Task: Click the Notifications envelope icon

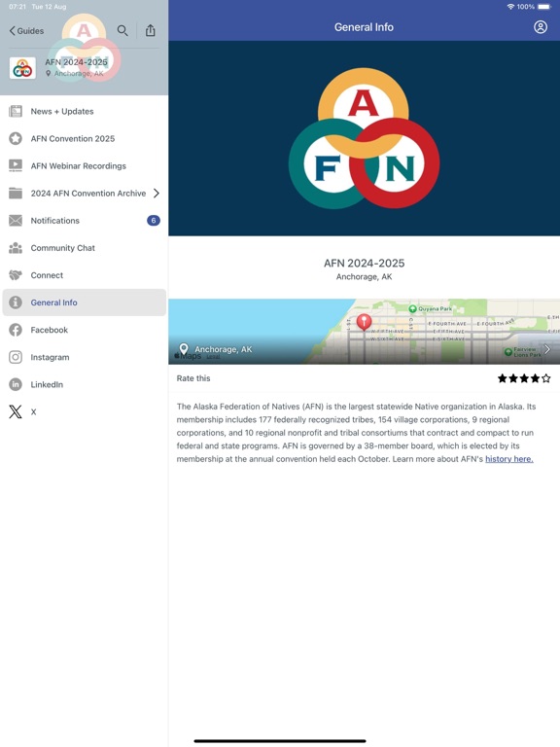Action: pos(16,221)
